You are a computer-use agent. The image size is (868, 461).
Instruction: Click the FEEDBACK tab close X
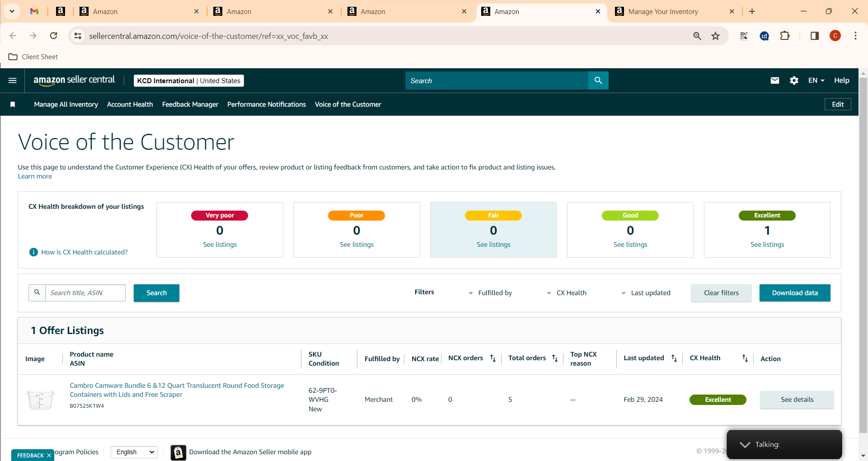coord(49,456)
